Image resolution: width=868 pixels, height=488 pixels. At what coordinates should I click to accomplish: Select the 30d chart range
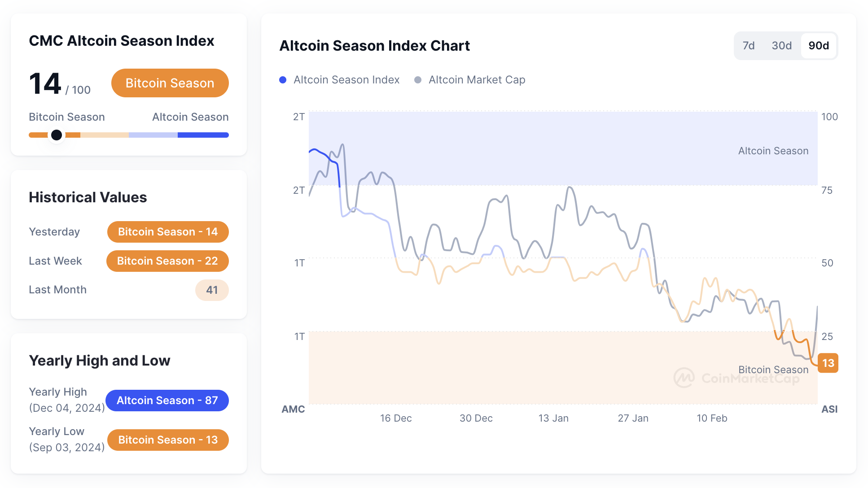[x=781, y=46]
